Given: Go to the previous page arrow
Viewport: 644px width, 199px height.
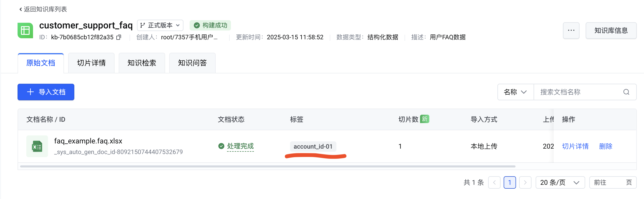Looking at the screenshot, I should pos(494,182).
